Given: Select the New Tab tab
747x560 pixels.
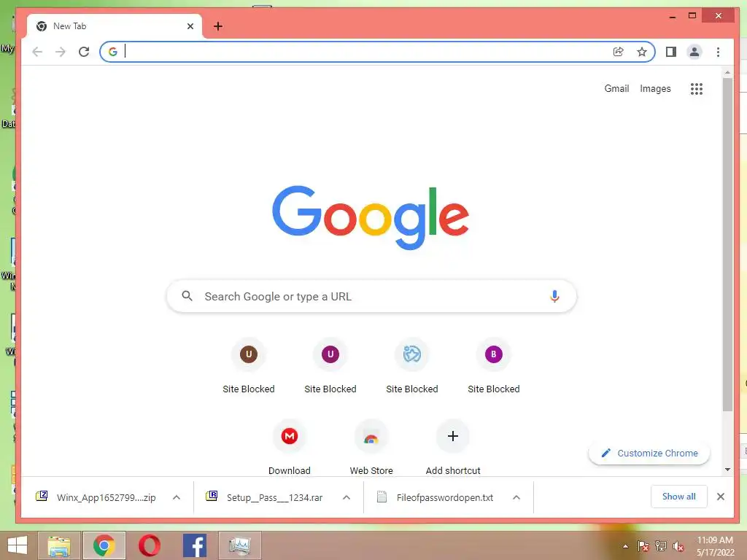Looking at the screenshot, I should click(x=115, y=26).
